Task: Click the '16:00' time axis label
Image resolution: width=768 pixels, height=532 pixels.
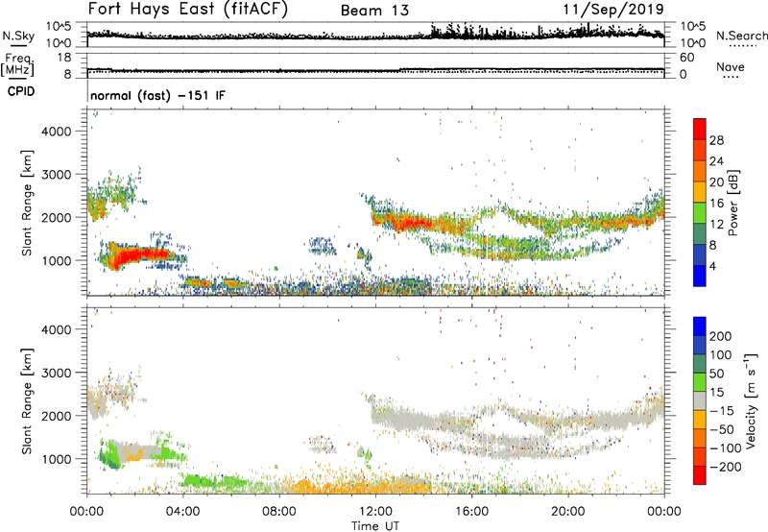Action: tap(471, 512)
